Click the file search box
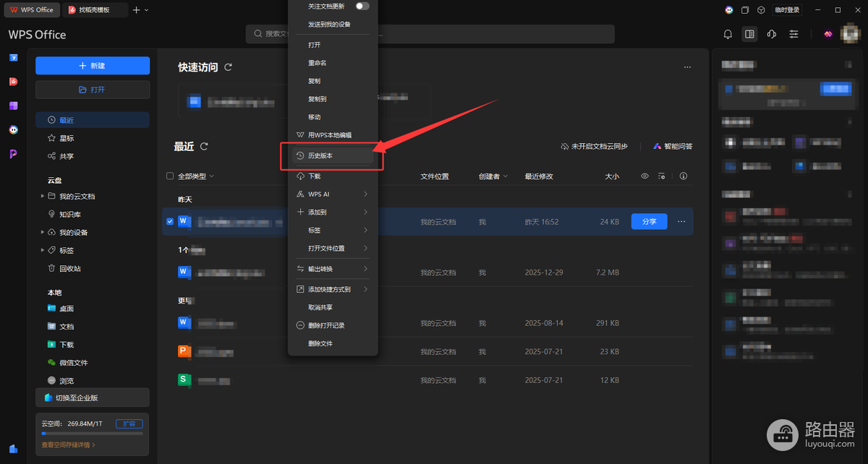Viewport: 868px width, 464px height. pyautogui.click(x=430, y=34)
